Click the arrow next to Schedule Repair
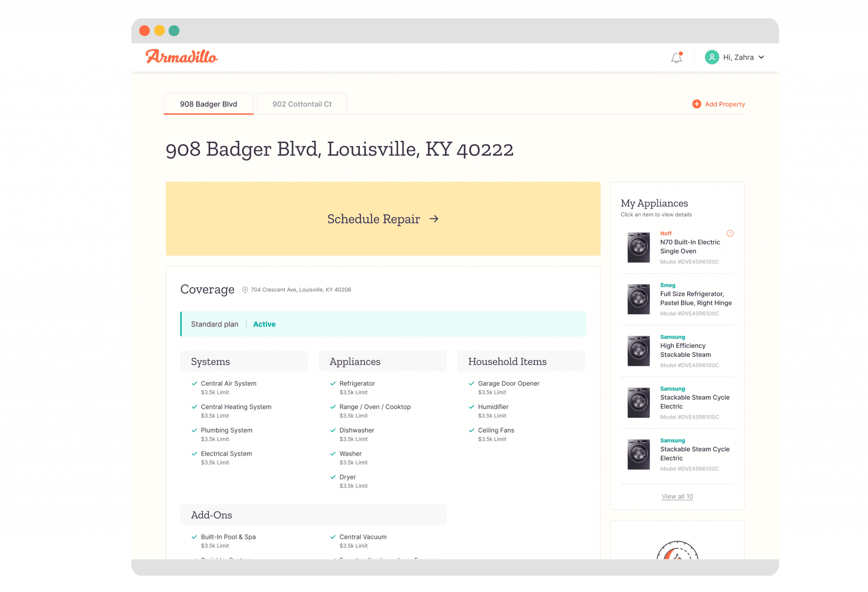This screenshot has height=592, width=868. [434, 219]
